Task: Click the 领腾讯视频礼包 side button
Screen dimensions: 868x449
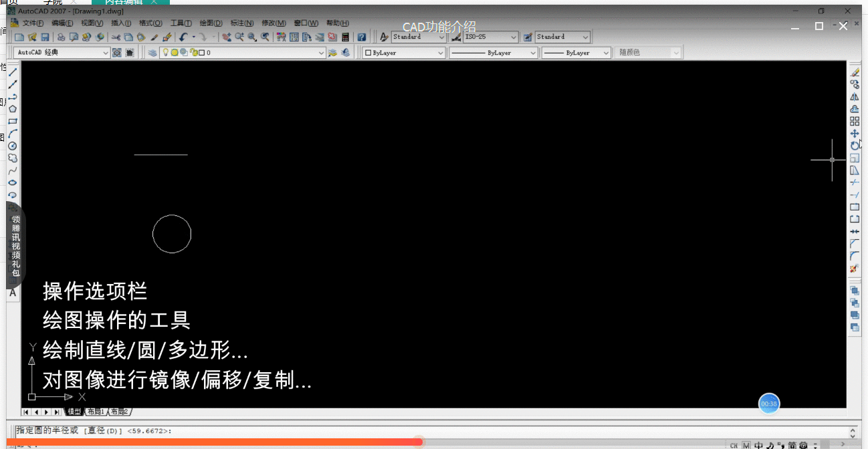Action: pyautogui.click(x=16, y=246)
